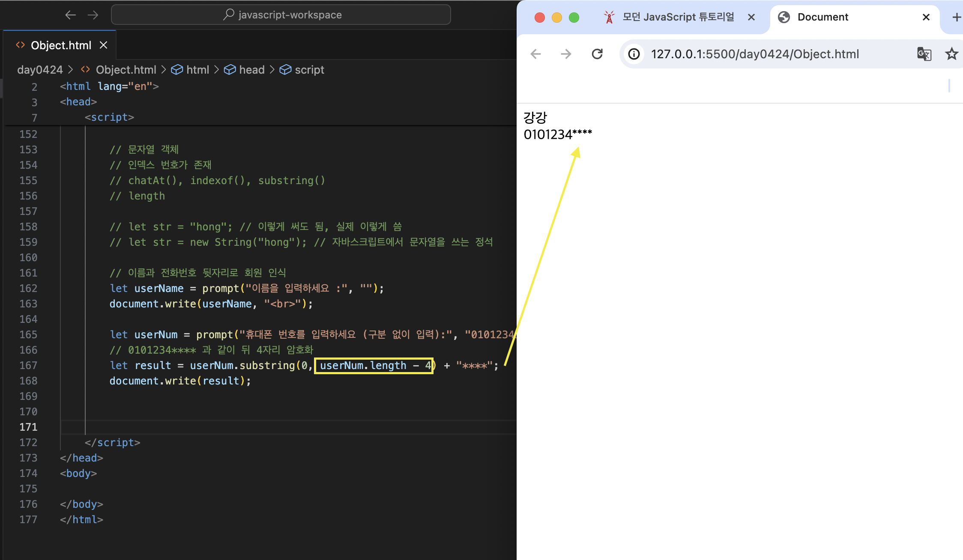Close the Object.html editor tab

103,45
